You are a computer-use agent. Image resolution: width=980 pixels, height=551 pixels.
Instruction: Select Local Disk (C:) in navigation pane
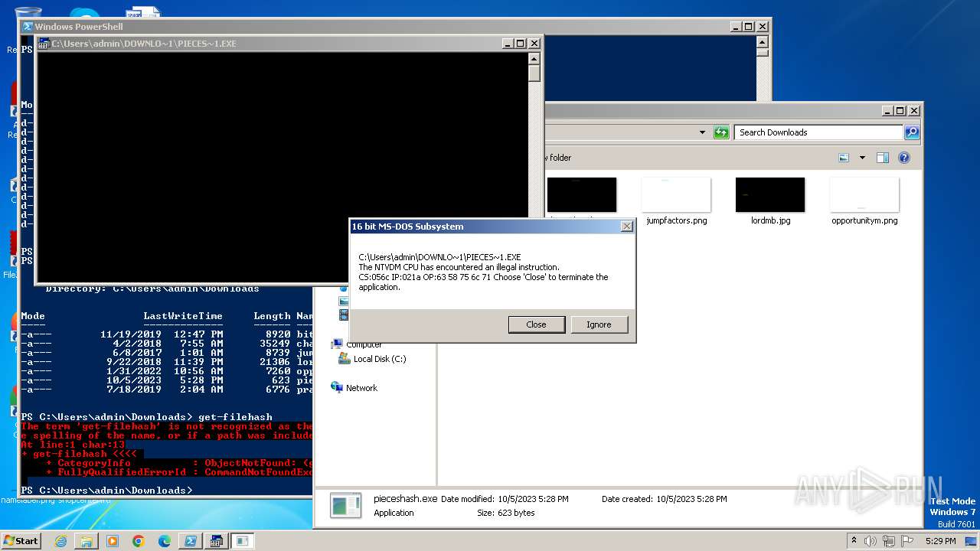pyautogui.click(x=380, y=359)
